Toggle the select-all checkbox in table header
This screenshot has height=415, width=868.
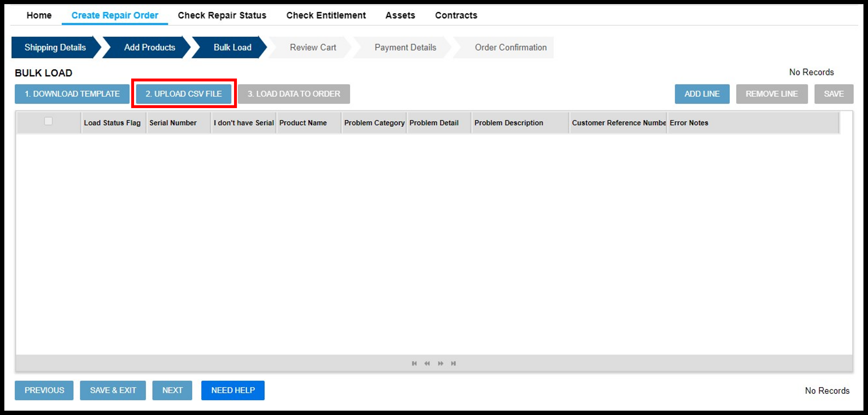coord(48,122)
